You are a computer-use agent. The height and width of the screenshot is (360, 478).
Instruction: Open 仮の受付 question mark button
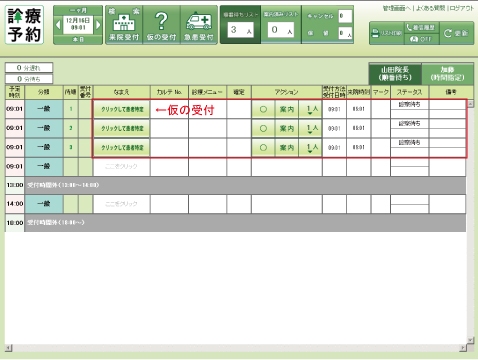click(162, 25)
